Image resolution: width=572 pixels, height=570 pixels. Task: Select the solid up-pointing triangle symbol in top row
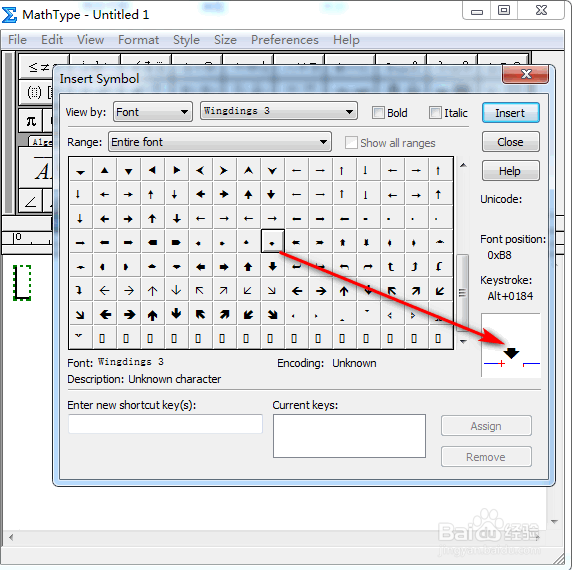click(x=105, y=170)
